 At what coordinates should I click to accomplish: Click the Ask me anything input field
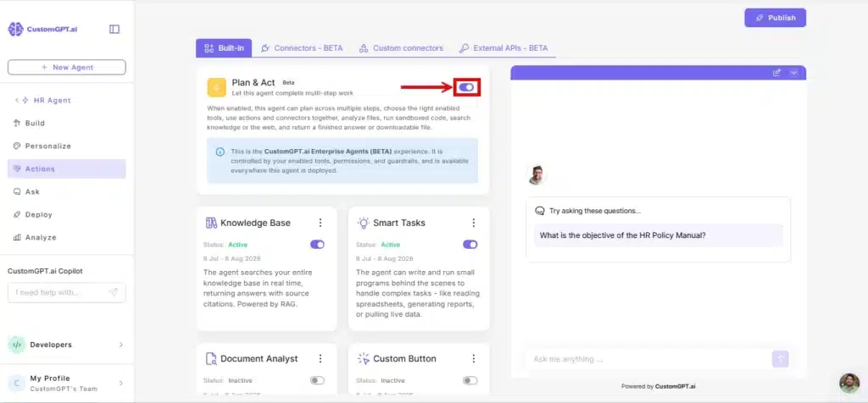[648, 359]
